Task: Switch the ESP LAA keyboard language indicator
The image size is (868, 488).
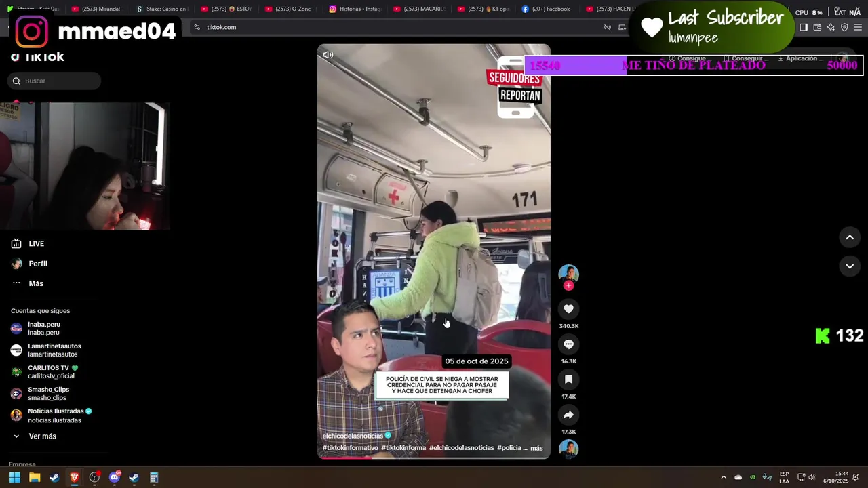Action: [x=784, y=478]
